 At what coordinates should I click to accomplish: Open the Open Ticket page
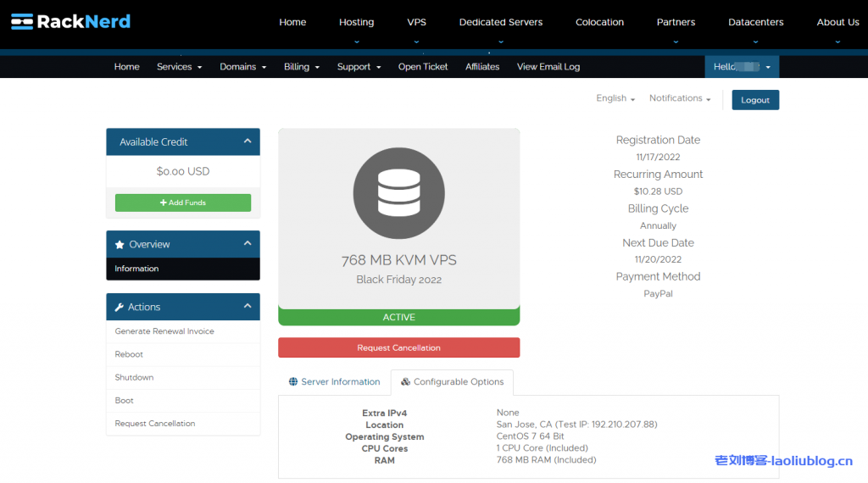[x=423, y=67]
